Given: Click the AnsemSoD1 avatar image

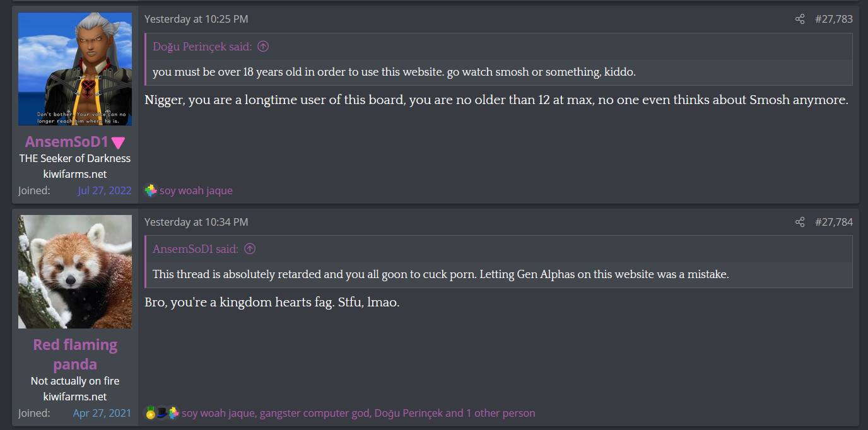Looking at the screenshot, I should pos(75,69).
